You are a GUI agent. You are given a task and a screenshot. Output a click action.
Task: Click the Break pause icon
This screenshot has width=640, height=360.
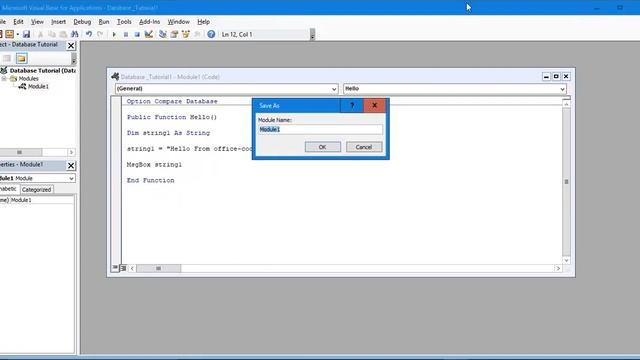126,34
